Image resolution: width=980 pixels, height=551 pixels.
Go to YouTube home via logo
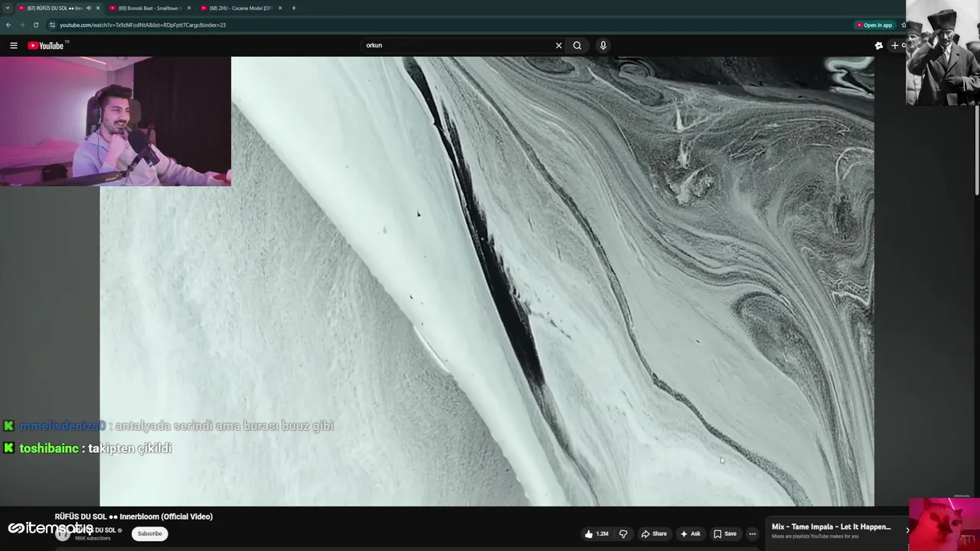click(46, 45)
